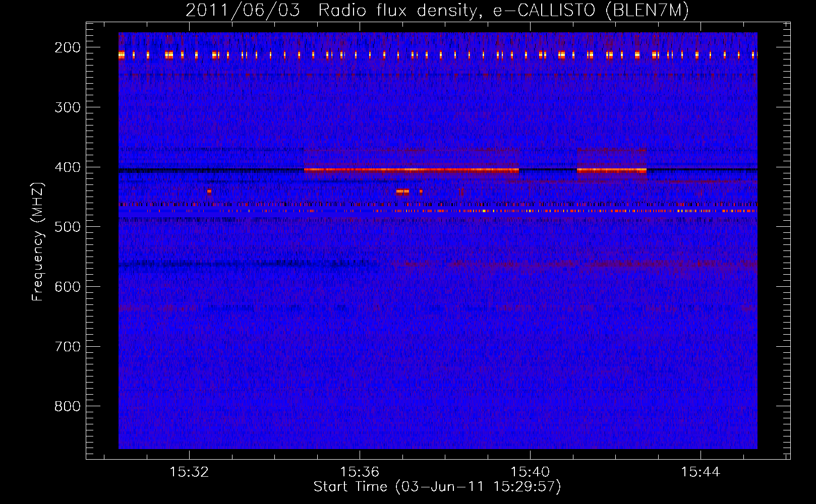Click the 400 frequency tick label

click(x=68, y=167)
